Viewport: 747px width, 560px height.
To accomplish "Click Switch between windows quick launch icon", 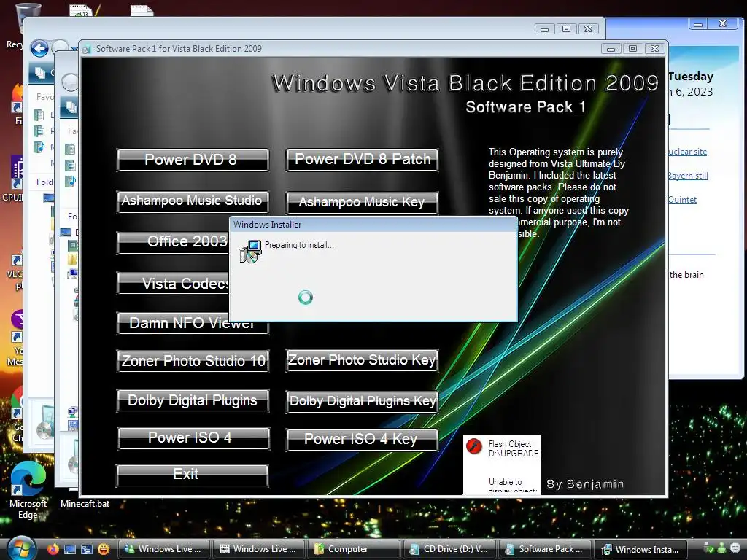I will point(87,549).
